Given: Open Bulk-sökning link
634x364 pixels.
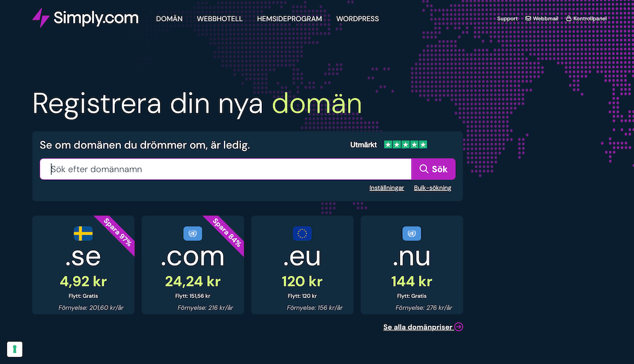Looking at the screenshot, I should 433,187.
